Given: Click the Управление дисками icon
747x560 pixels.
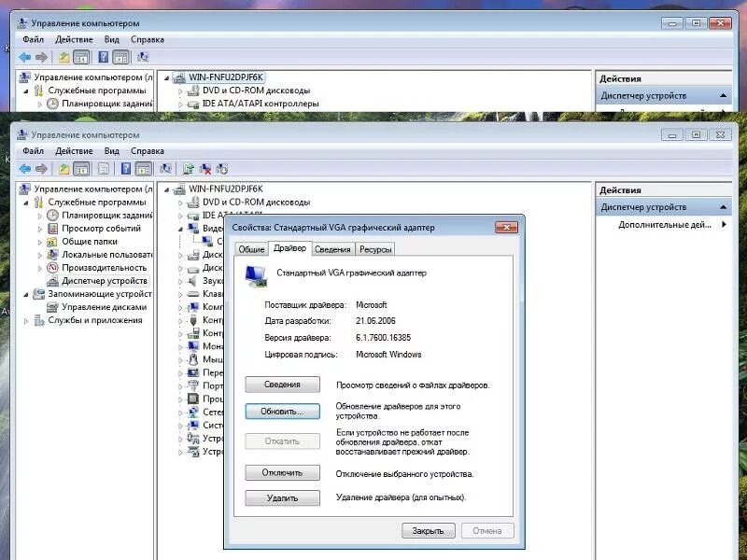Looking at the screenshot, I should [x=52, y=308].
